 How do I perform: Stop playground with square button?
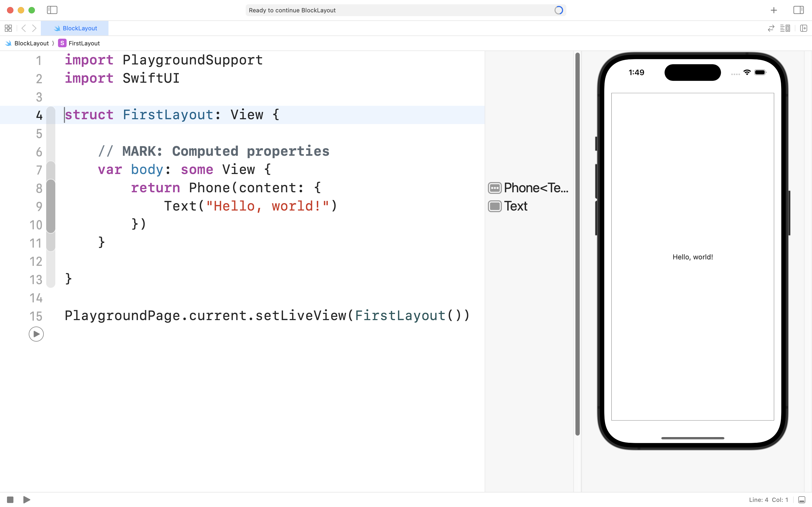click(x=10, y=500)
